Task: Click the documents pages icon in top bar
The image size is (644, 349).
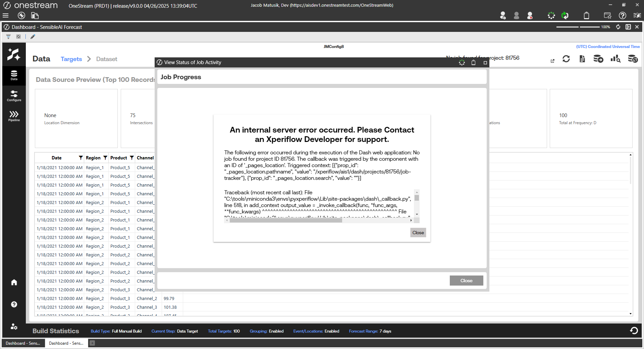Action: pos(35,15)
